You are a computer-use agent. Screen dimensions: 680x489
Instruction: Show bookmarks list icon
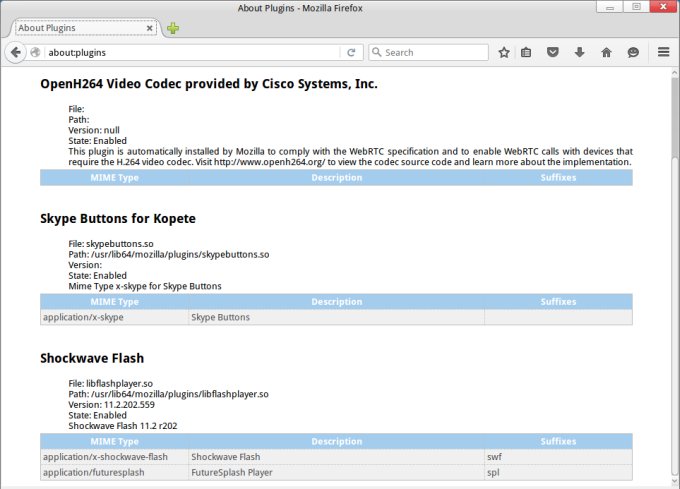(x=526, y=52)
